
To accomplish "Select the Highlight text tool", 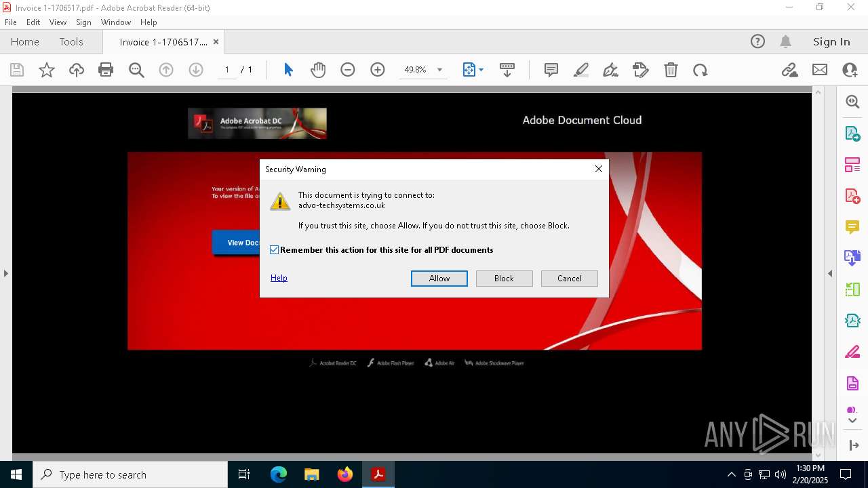I will point(581,70).
